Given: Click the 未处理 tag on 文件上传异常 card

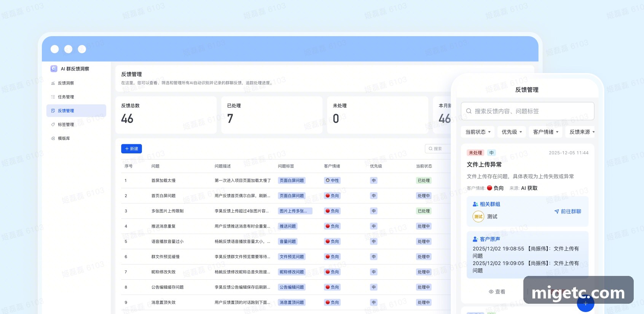Looking at the screenshot, I should (x=475, y=153).
